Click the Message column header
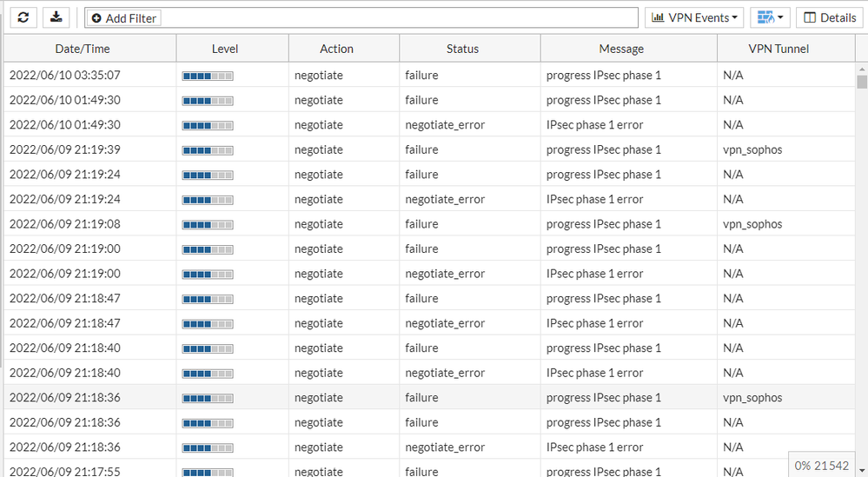Image resolution: width=868 pixels, height=477 pixels. click(621, 49)
